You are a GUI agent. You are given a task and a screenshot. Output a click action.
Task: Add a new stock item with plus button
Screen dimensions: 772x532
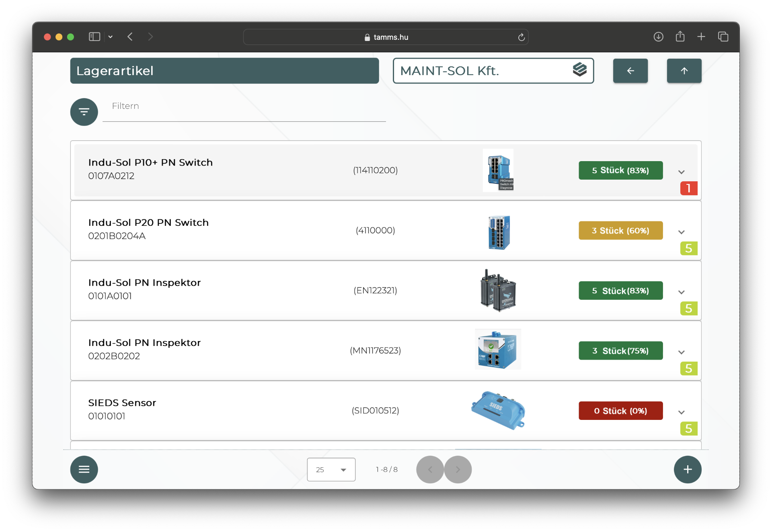[688, 469]
